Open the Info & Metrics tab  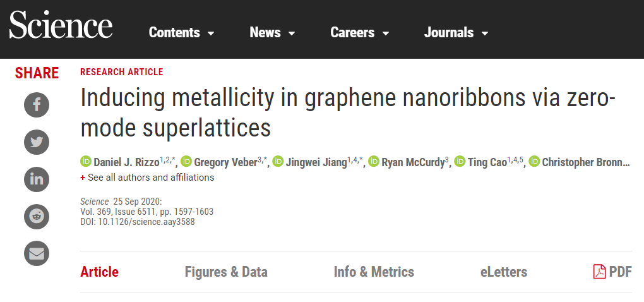point(374,272)
